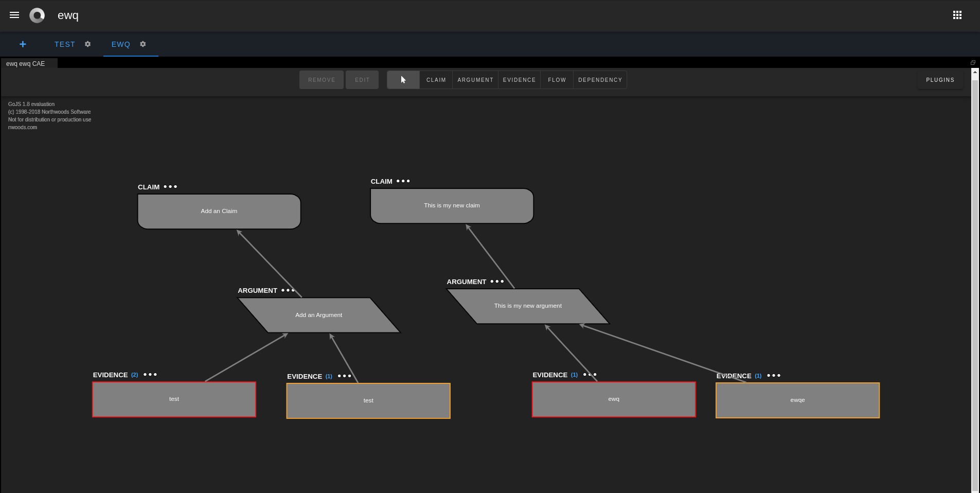The image size is (980, 493).
Task: Switch to the EWQ tab
Action: [x=121, y=44]
